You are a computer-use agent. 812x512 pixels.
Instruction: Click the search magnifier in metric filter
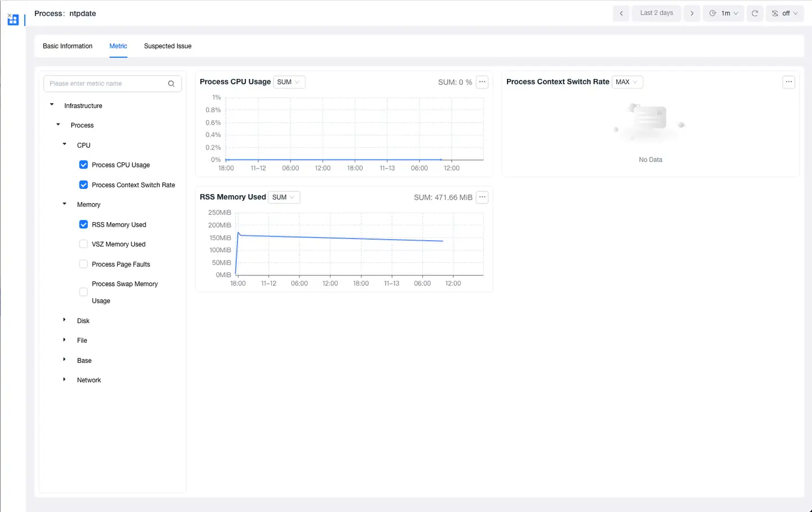[171, 83]
